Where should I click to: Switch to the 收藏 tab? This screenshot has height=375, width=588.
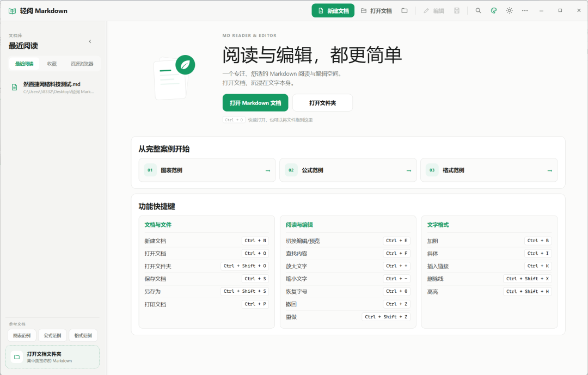tap(52, 64)
